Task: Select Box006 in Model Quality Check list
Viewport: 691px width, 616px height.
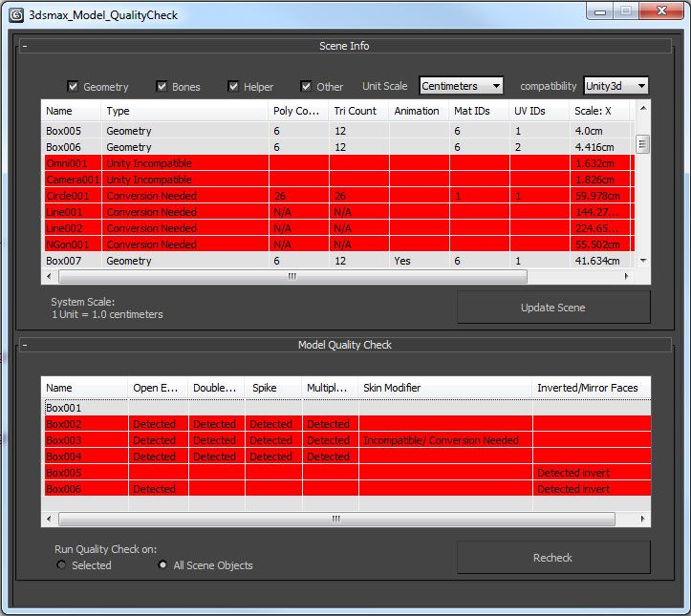Action: (347, 489)
